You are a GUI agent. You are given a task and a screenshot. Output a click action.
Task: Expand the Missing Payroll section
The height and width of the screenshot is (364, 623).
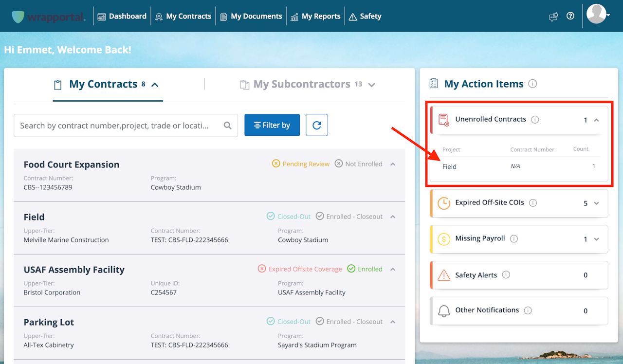click(596, 239)
